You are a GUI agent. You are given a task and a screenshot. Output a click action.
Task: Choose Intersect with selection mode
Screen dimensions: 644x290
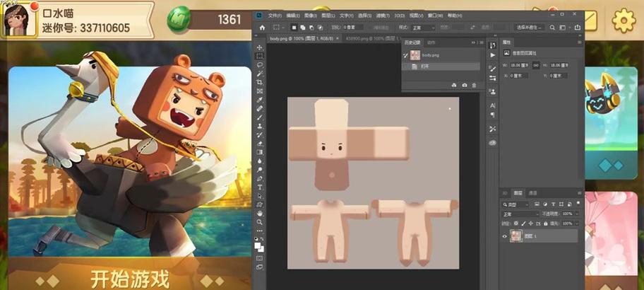pyautogui.click(x=321, y=28)
